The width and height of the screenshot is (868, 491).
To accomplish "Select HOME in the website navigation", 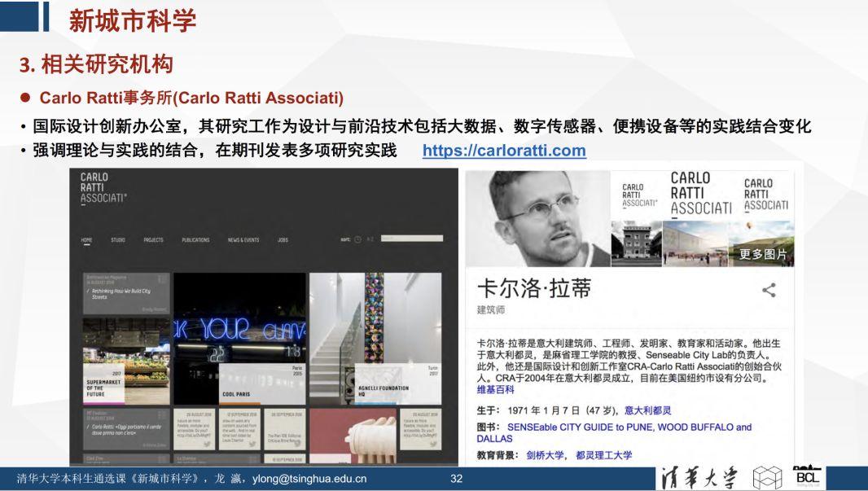I will [x=86, y=240].
